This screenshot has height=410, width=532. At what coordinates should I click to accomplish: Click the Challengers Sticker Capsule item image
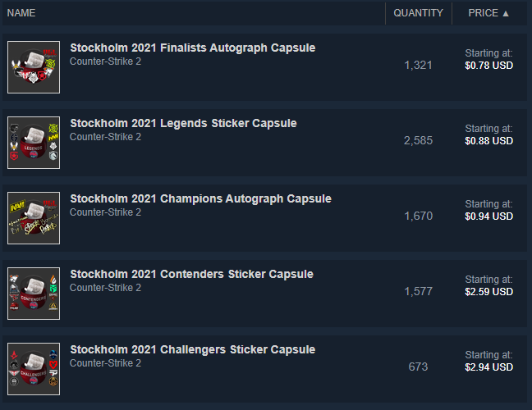point(34,369)
